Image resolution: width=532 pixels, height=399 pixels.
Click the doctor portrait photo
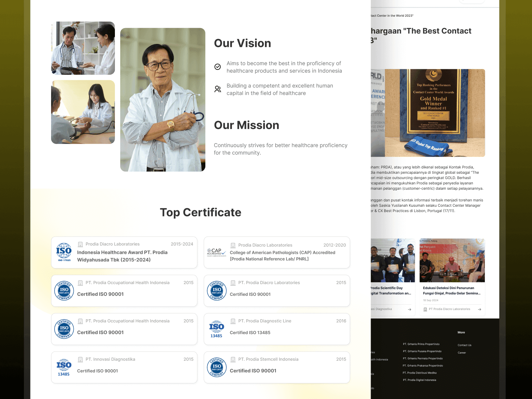(163, 100)
